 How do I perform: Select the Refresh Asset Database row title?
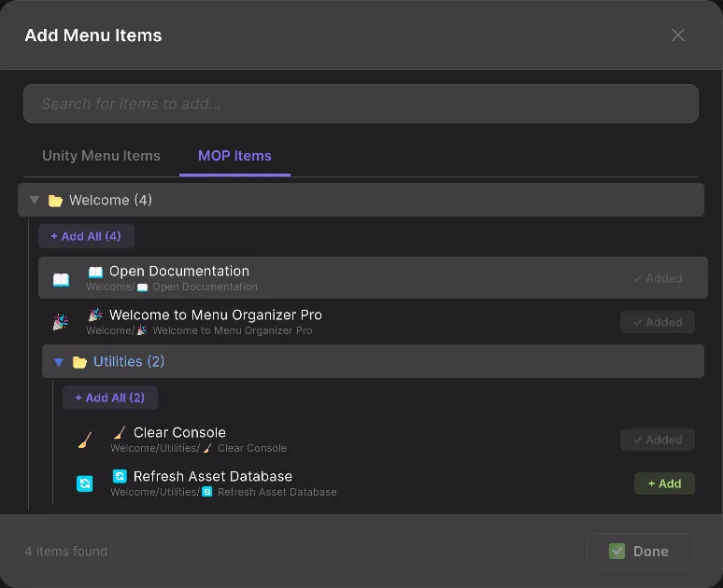(212, 476)
